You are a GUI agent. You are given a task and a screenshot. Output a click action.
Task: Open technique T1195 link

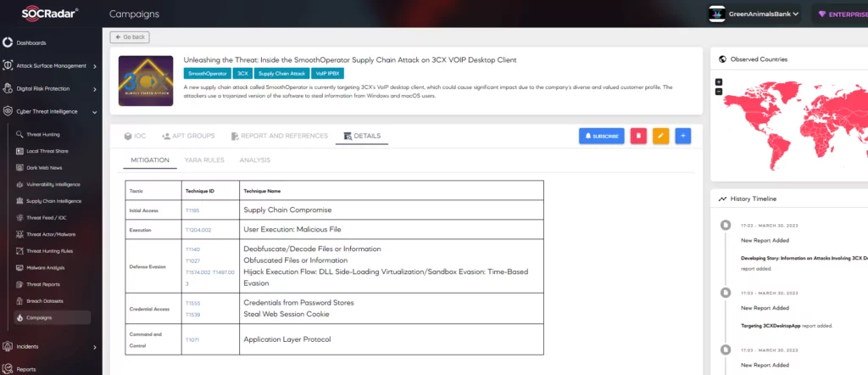[x=192, y=211]
